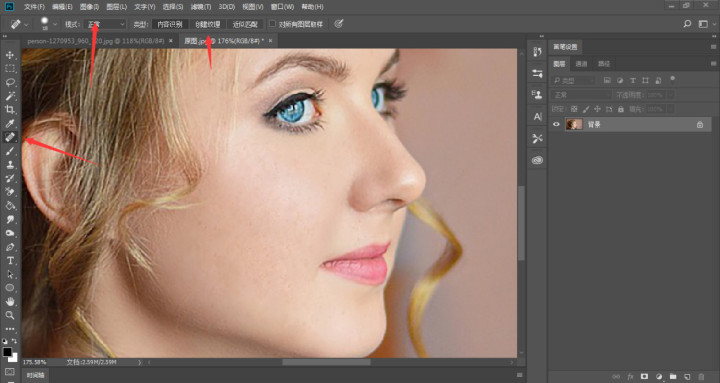
Task: Switch to the person-1270953 document tab
Action: click(x=96, y=41)
